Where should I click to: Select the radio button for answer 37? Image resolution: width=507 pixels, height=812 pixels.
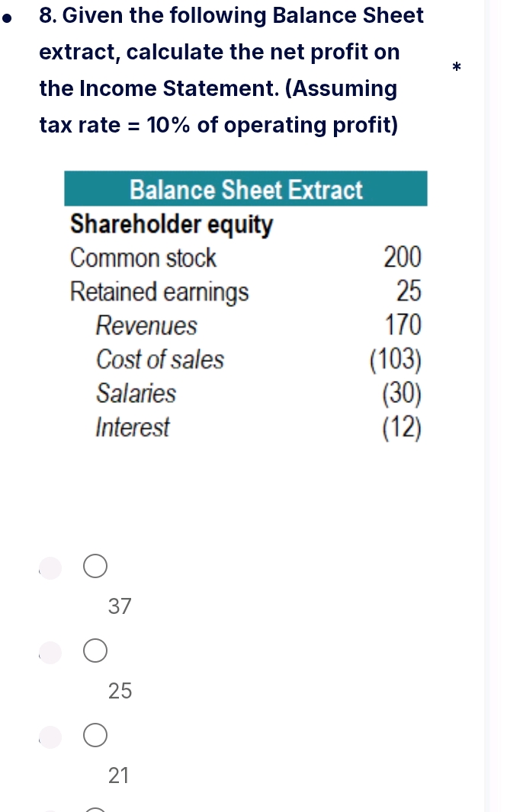coord(95,566)
